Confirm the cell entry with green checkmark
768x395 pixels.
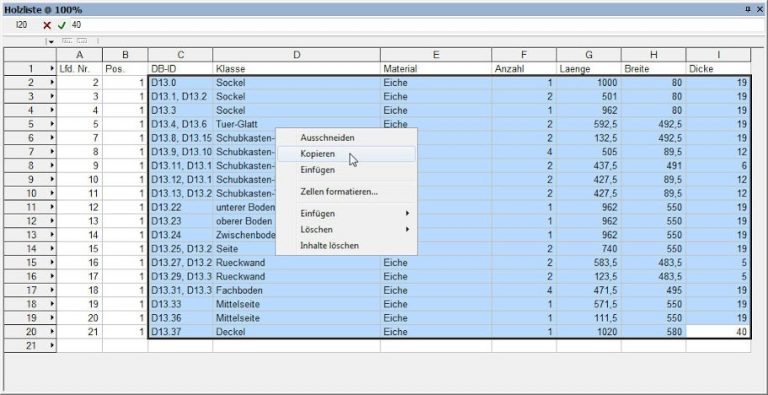pyautogui.click(x=62, y=25)
